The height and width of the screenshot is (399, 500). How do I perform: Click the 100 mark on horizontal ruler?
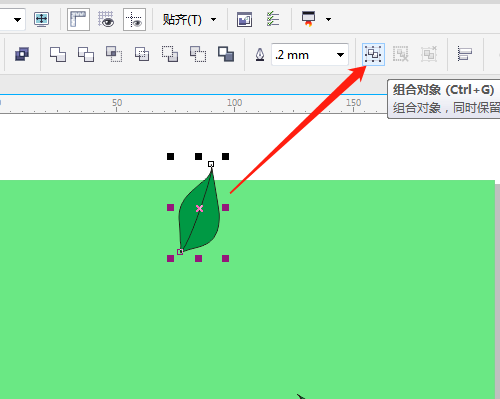pyautogui.click(x=234, y=102)
